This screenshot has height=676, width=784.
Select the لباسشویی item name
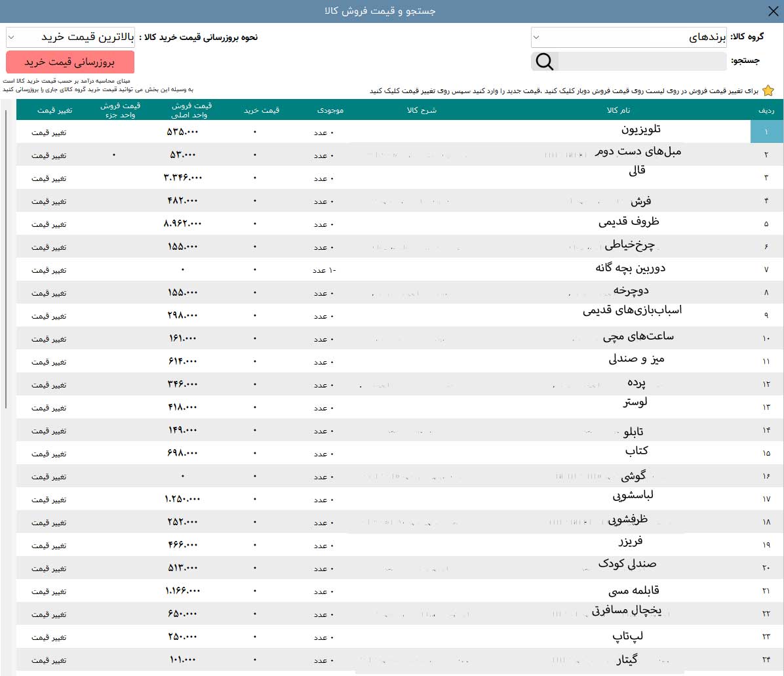click(633, 496)
